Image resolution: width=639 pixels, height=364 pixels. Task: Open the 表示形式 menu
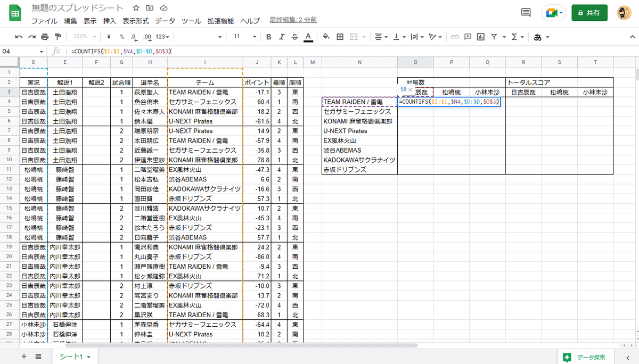136,21
